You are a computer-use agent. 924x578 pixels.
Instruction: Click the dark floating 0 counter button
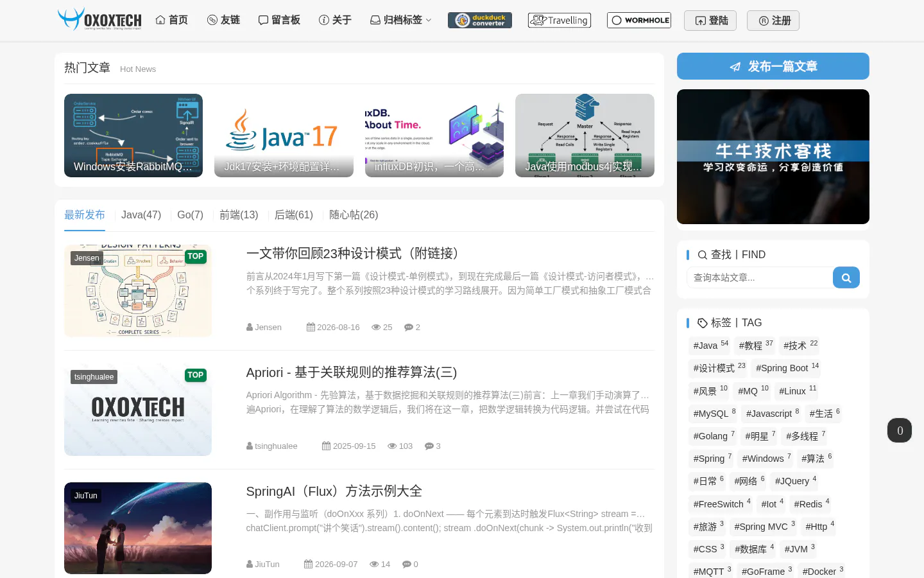(900, 430)
